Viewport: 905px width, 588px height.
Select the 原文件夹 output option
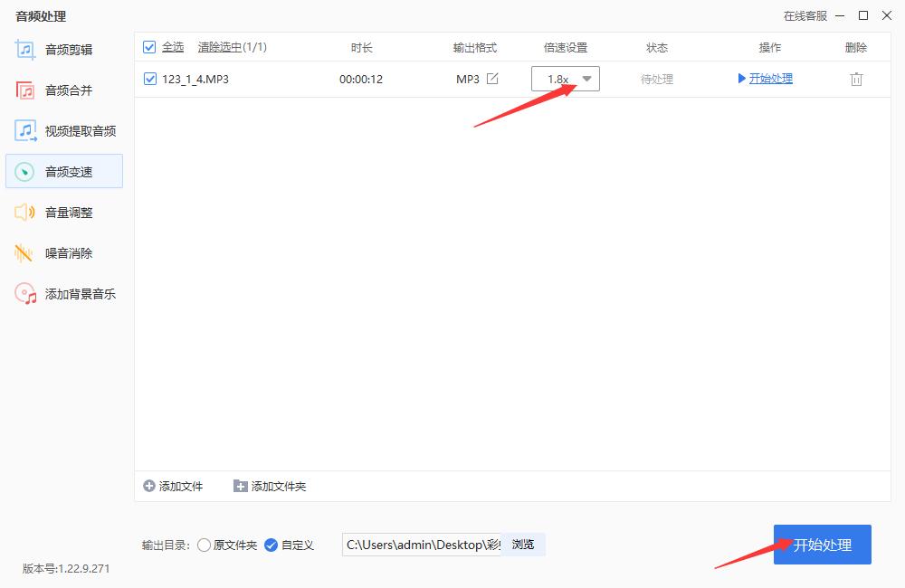(205, 545)
